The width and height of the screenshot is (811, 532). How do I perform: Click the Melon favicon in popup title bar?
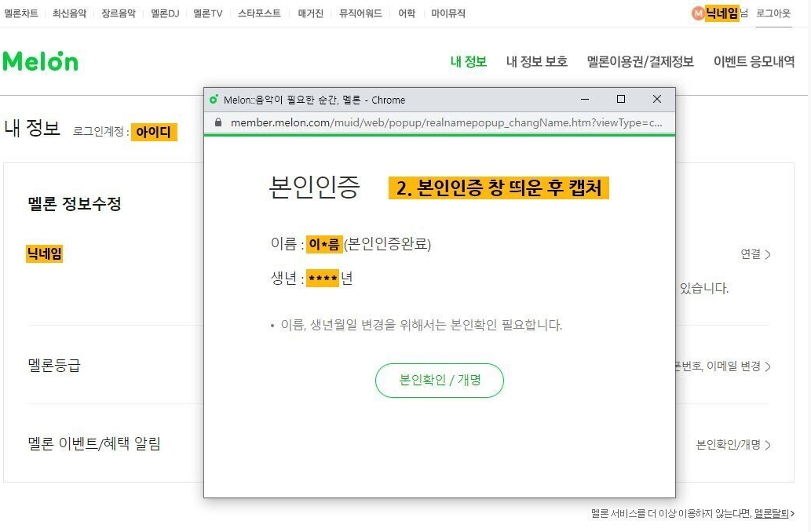tap(214, 100)
